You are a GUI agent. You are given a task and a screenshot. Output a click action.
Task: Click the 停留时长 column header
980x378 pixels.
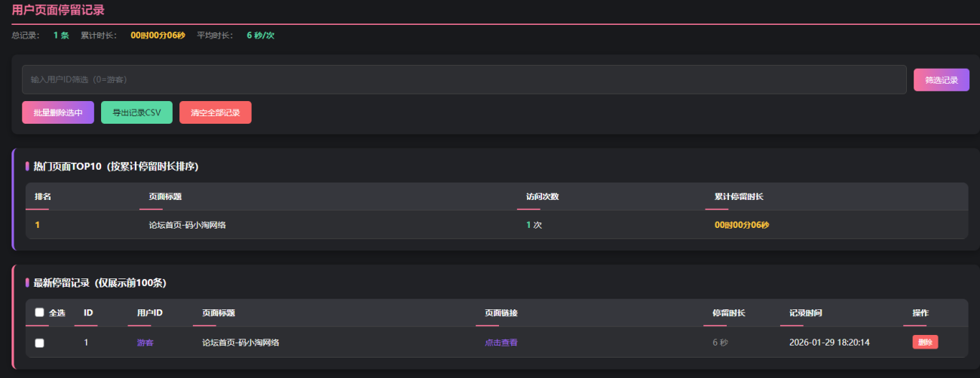click(728, 313)
